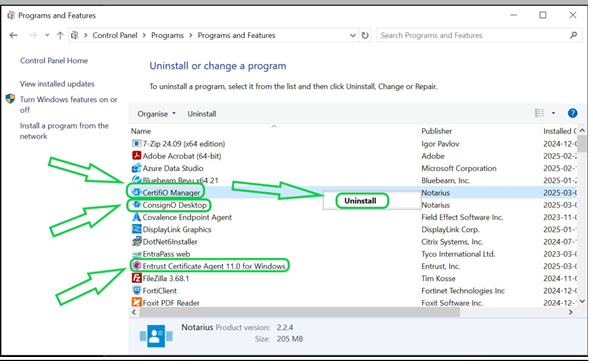Sort by the Name column header
The image size is (593, 364).
[141, 131]
